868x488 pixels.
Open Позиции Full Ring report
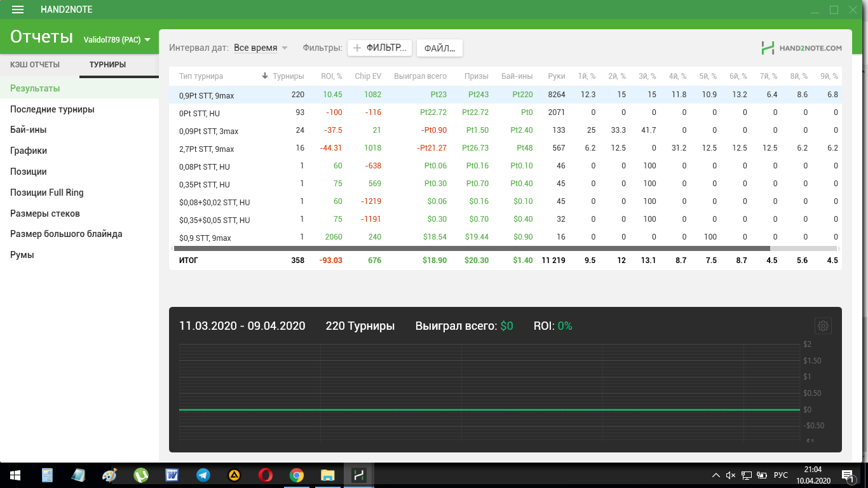click(79, 193)
